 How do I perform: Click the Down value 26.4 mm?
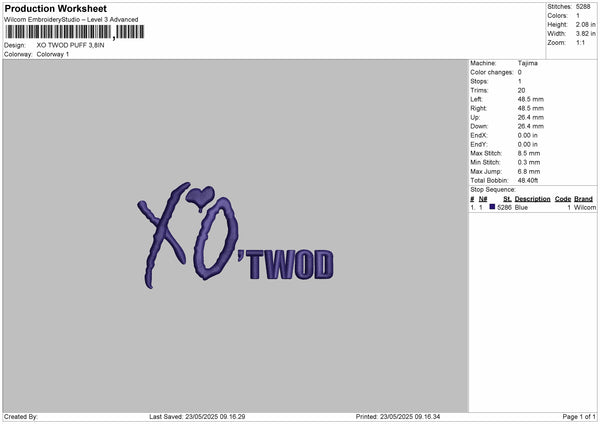531,126
